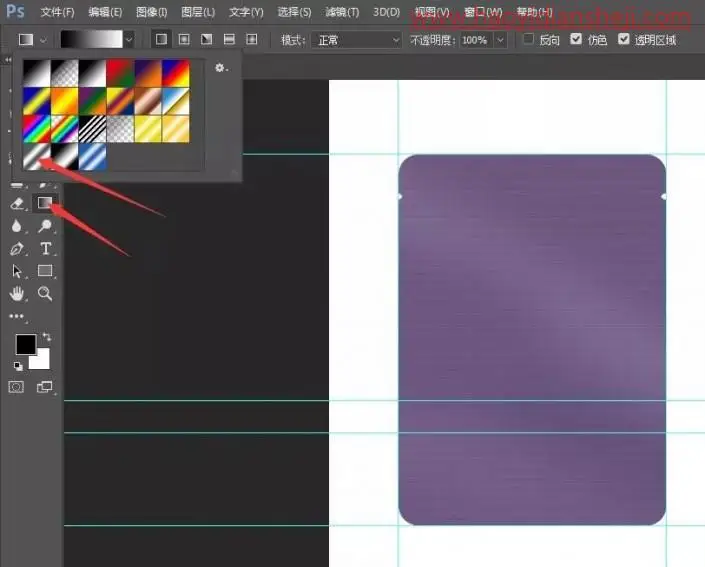The image size is (705, 567).
Task: Pick the black-to-white gradient preset
Action: pos(37,73)
